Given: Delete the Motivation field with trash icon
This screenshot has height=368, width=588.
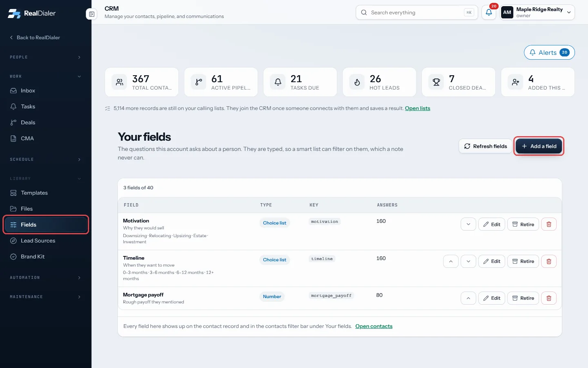Looking at the screenshot, I should pyautogui.click(x=549, y=224).
